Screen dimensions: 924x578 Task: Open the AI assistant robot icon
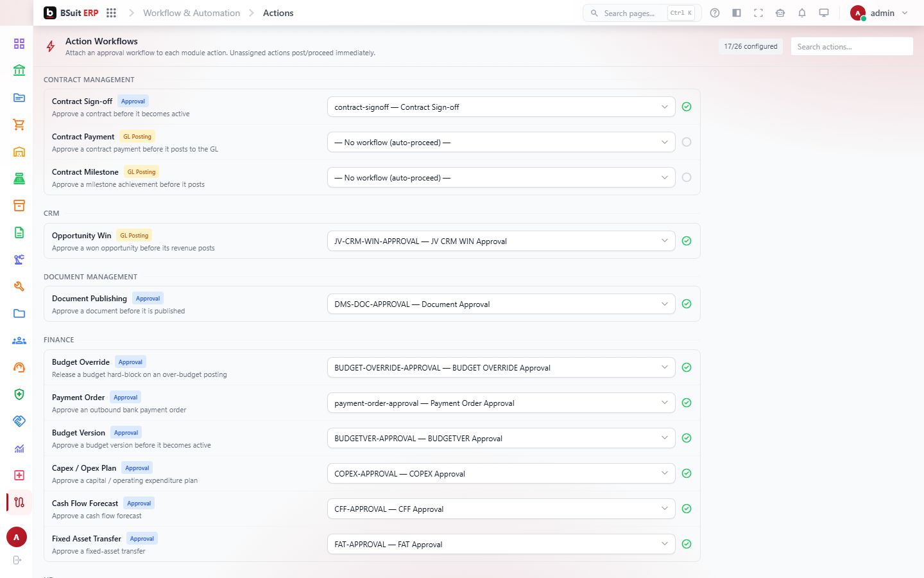[x=780, y=13]
